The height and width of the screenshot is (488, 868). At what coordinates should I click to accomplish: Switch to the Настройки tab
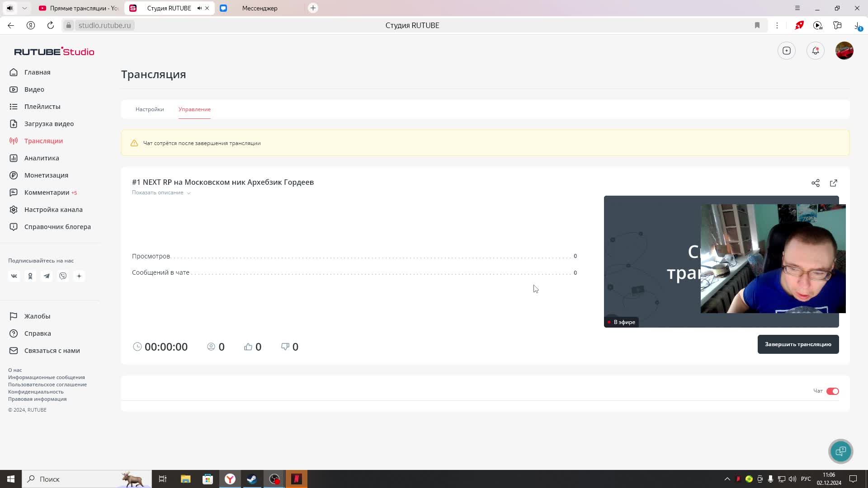coord(150,109)
